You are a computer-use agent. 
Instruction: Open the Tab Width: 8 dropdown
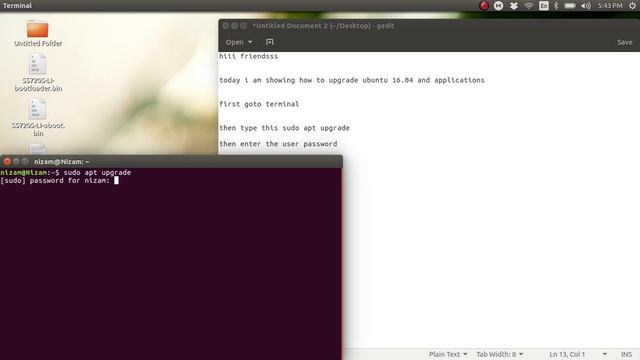[500, 354]
